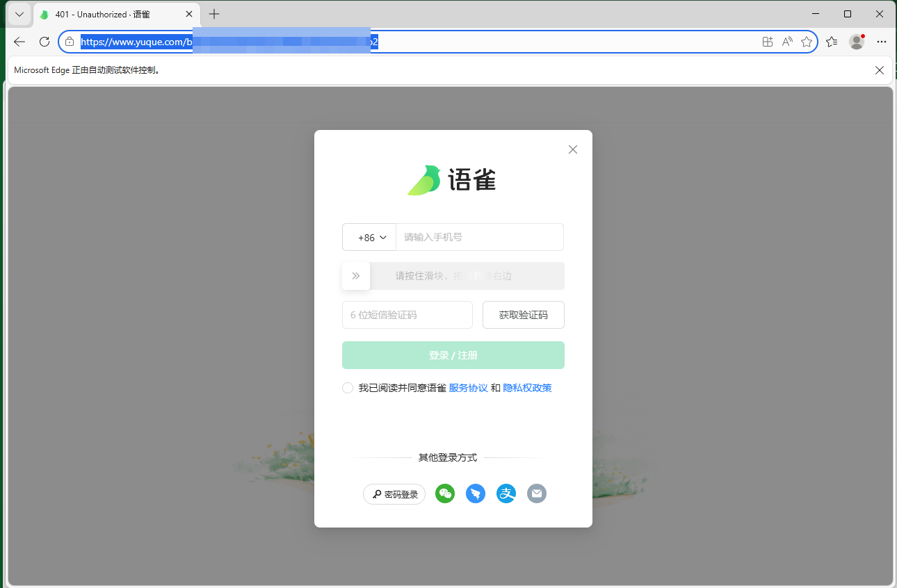This screenshot has width=897, height=588.
Task: Tick the agreement radio button for 服务协议
Action: pos(348,388)
